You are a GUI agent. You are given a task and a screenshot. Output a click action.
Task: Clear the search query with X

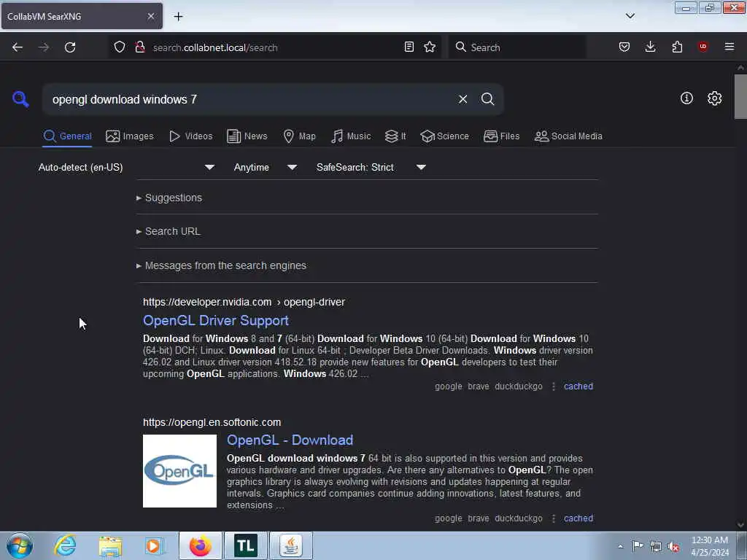coord(462,99)
